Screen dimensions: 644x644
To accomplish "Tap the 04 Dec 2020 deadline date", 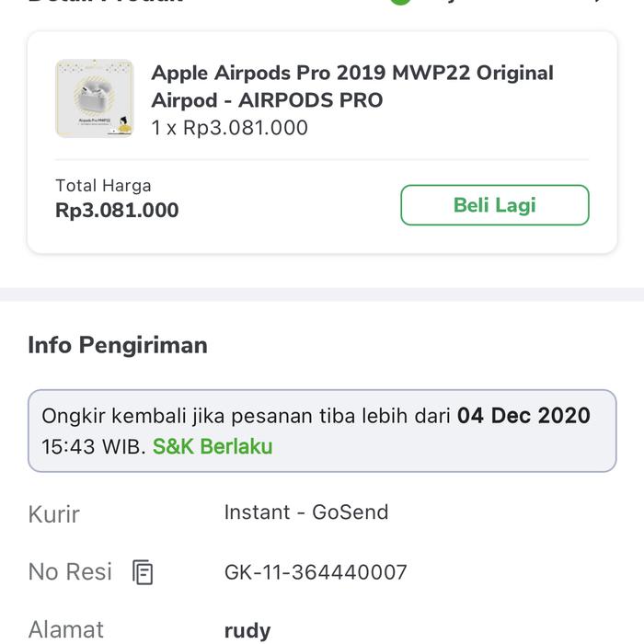I will tap(523, 416).
